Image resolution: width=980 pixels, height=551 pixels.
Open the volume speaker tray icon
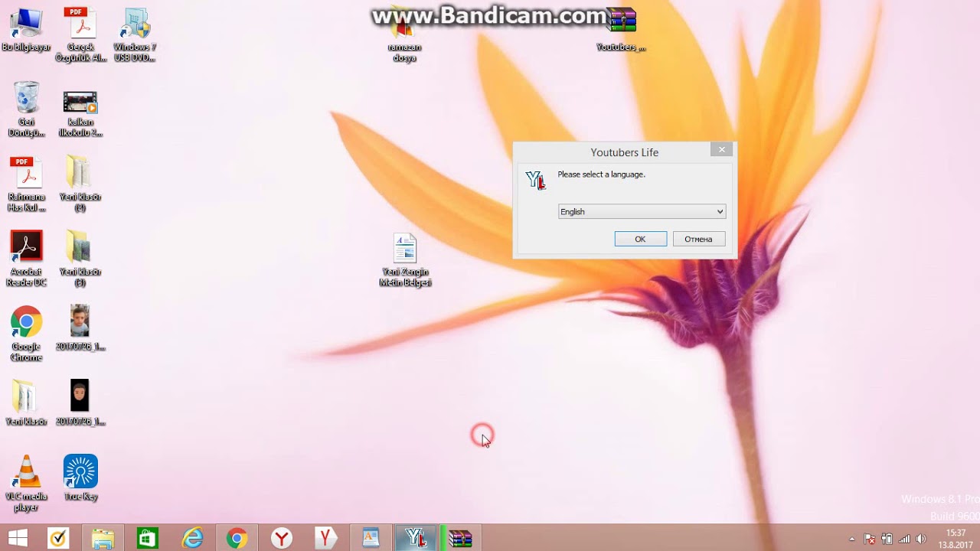[921, 539]
